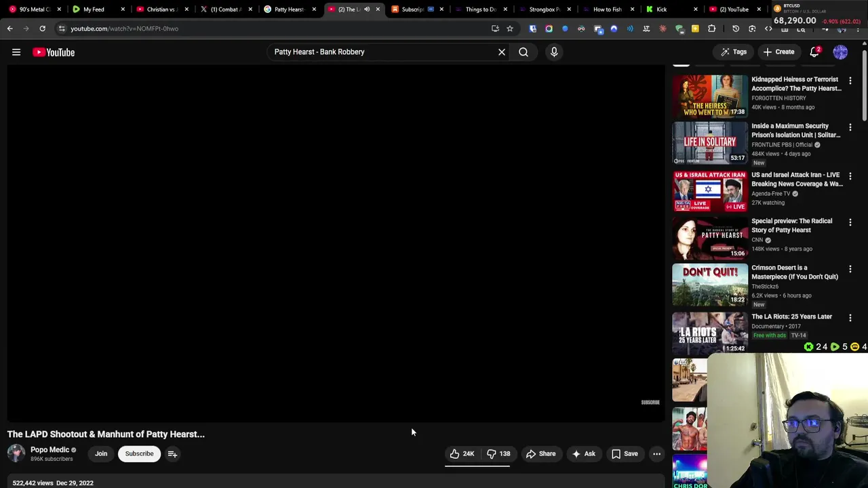Open LA Riots 25 Years Later title
Viewport: 868px width, 488px height.
pos(791,317)
